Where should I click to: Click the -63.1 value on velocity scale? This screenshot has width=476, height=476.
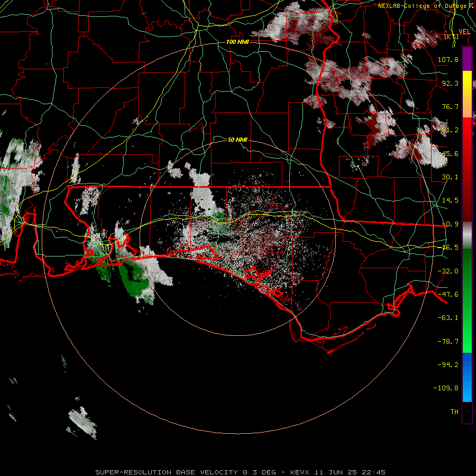point(448,318)
